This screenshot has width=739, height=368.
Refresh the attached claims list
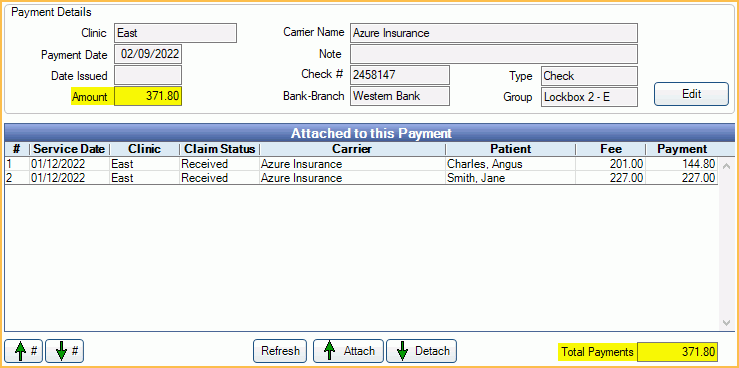click(x=280, y=351)
